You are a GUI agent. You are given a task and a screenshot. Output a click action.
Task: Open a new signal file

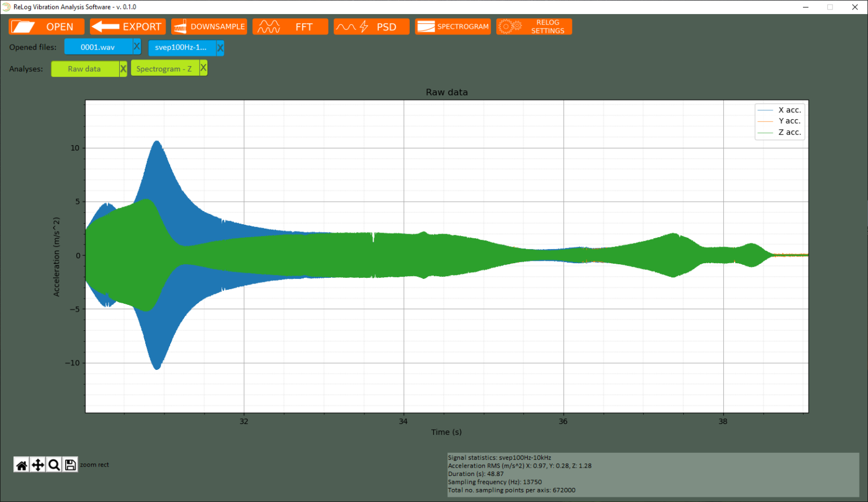46,26
